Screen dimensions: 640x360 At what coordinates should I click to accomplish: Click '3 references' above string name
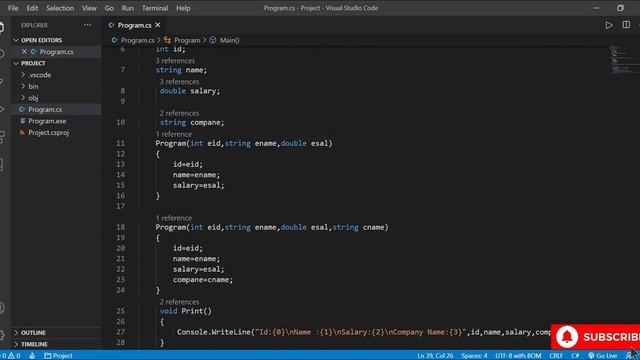pyautogui.click(x=175, y=61)
